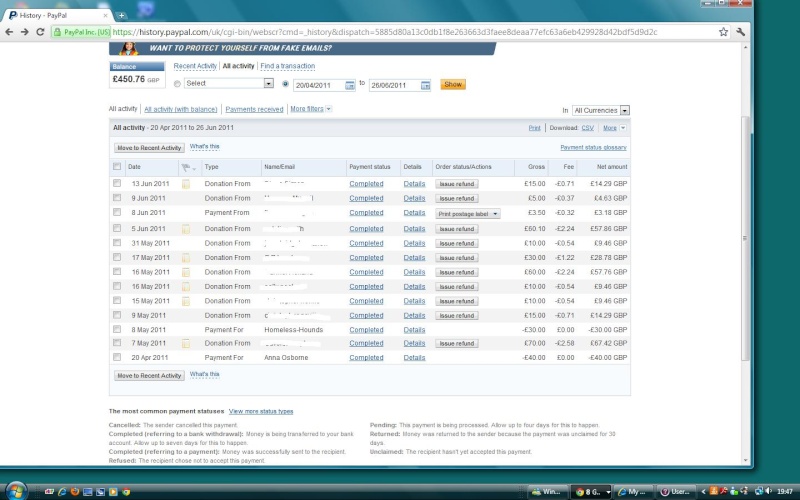This screenshot has height=500, width=800.
Task: Tick the checkbox for the 31 May 2011 donation
Action: 117,242
